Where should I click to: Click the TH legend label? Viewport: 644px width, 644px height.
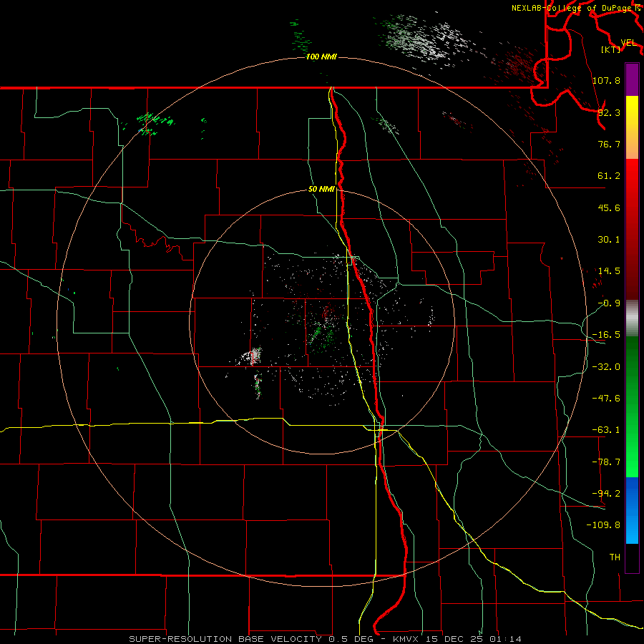point(615,557)
